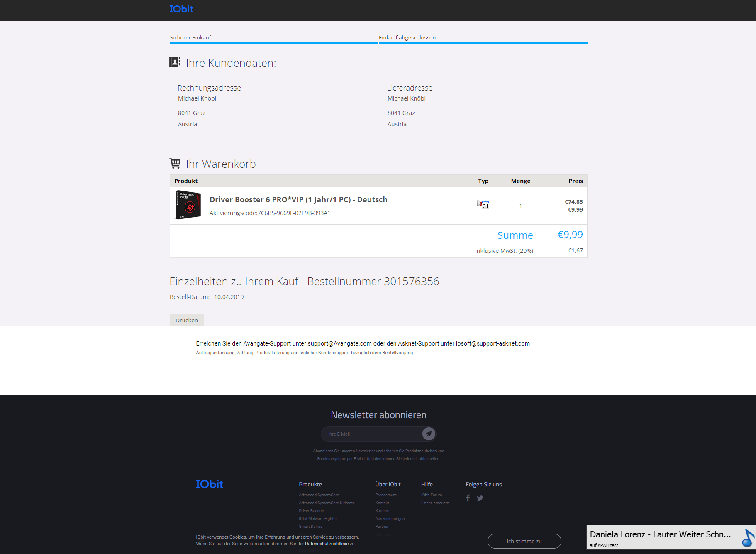This screenshot has width=756, height=554.
Task: Click the Avangate support contact line
Action: pos(363,343)
